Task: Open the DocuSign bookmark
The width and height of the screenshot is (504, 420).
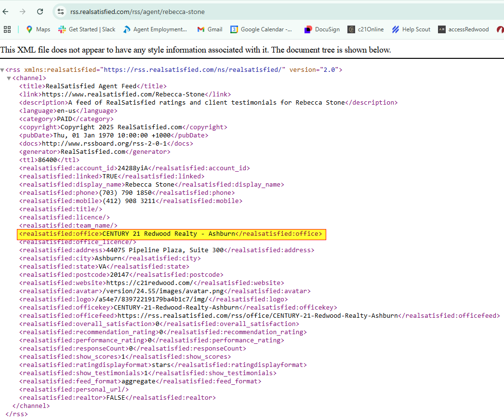Action: (x=322, y=29)
